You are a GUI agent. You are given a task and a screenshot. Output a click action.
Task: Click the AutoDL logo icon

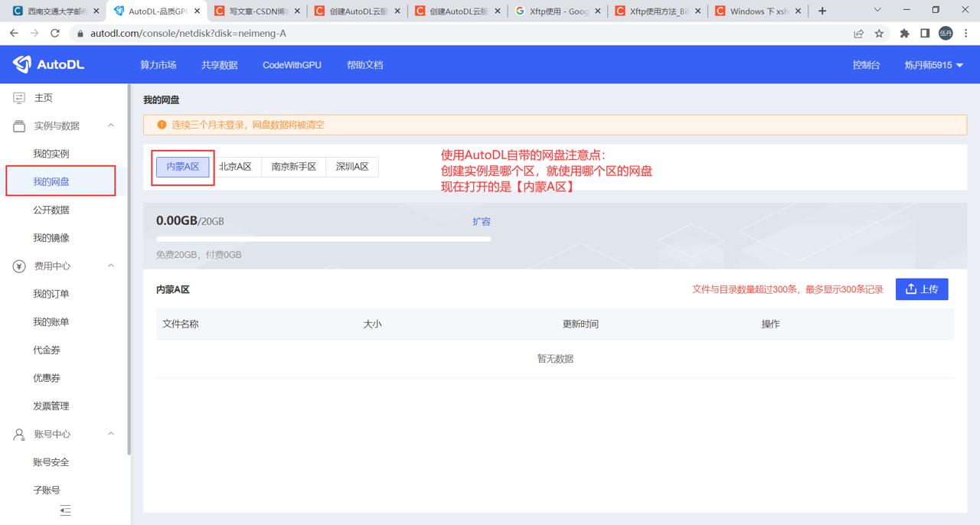pos(22,65)
